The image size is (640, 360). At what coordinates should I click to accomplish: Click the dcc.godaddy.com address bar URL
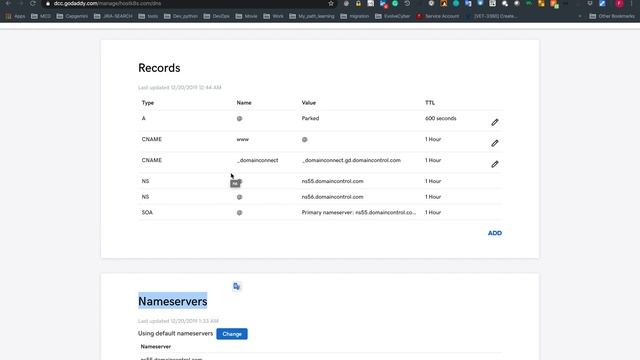click(107, 4)
